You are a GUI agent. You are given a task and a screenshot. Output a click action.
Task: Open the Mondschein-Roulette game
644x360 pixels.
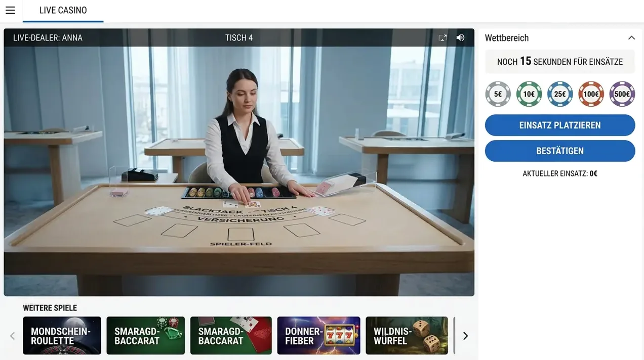pyautogui.click(x=62, y=336)
